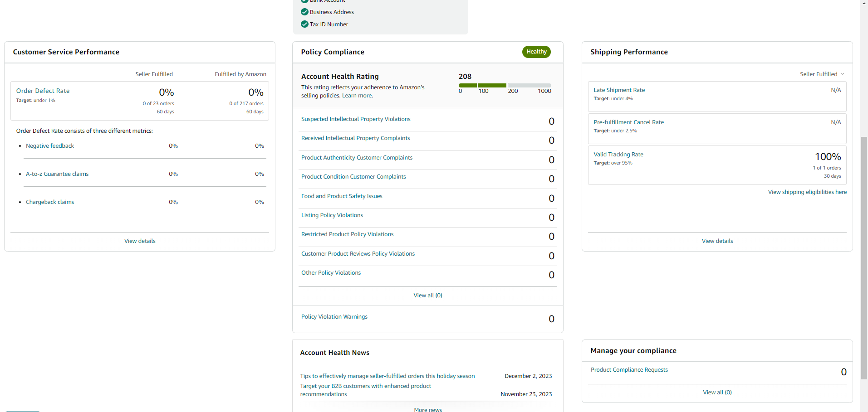Click the December 2, 2023 news date
Viewport: 868px width, 412px height.
click(528, 376)
